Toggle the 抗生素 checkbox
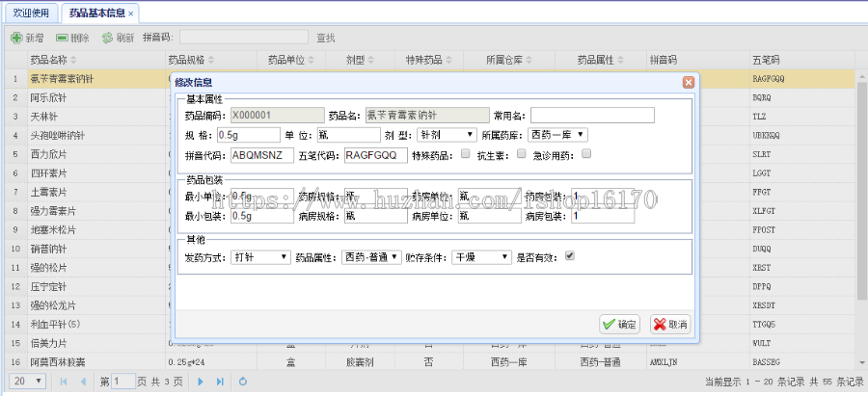 (x=521, y=154)
